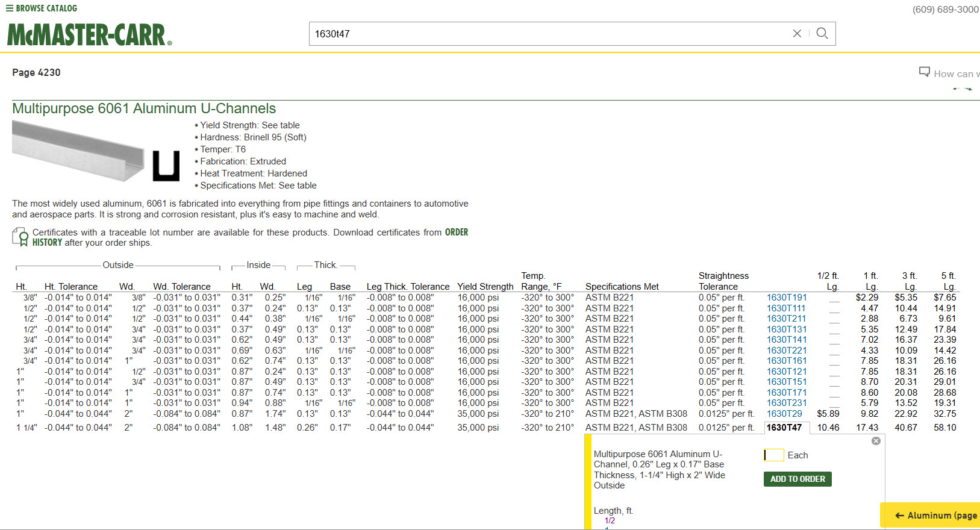Open the ORDER HISTORY link
This screenshot has width=980, height=530.
457,232
